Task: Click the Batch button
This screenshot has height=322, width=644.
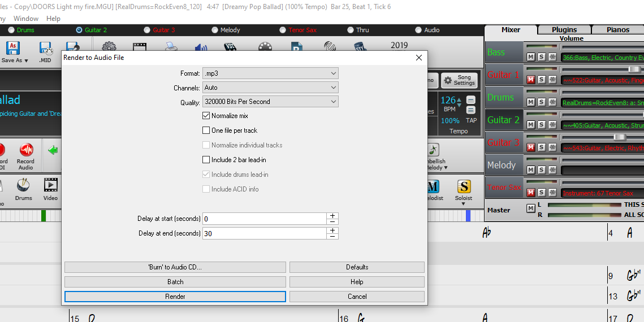Action: (x=175, y=282)
